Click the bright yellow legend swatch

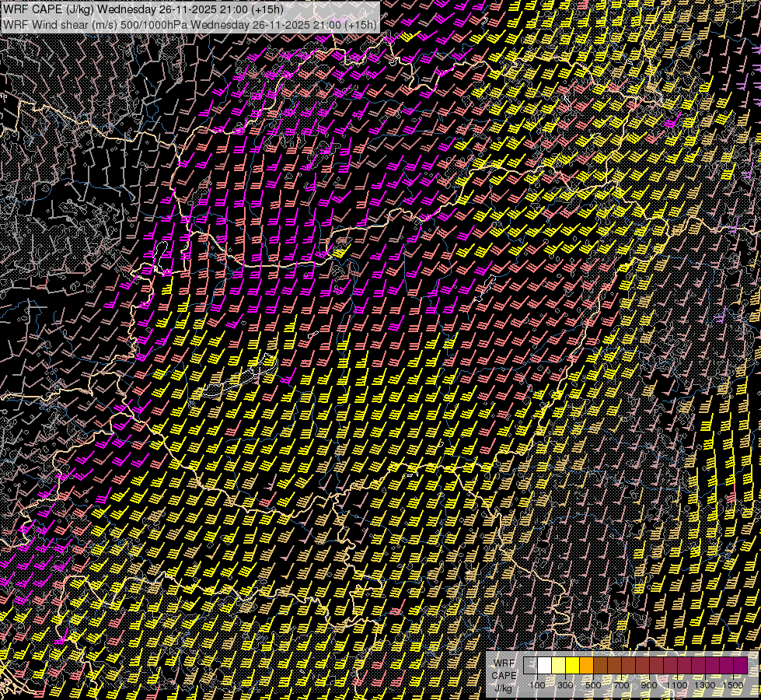coord(573,666)
